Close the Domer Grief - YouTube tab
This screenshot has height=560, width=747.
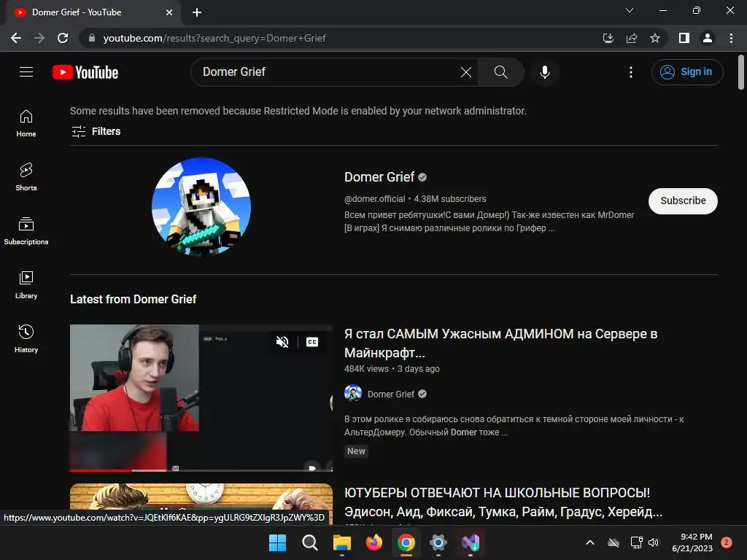(x=169, y=12)
